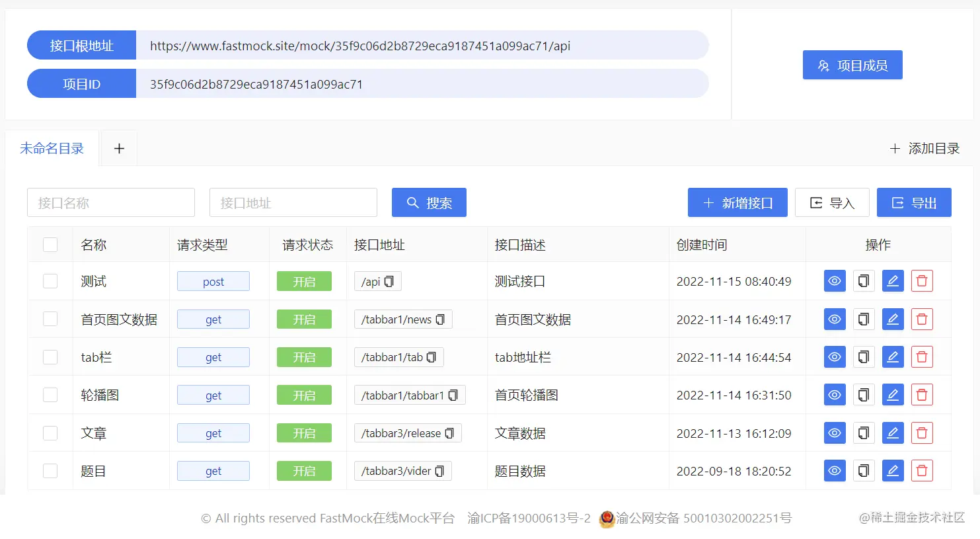
Task: Select the interface root URL text
Action: pos(360,46)
